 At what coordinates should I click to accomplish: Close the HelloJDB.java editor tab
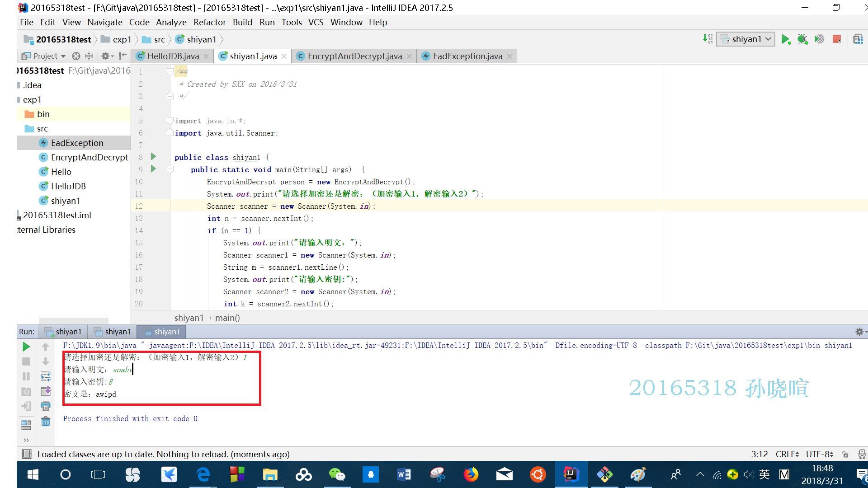206,56
